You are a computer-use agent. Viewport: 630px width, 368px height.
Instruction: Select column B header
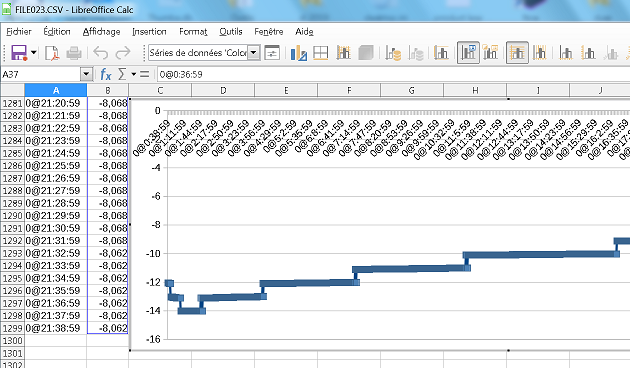108,90
